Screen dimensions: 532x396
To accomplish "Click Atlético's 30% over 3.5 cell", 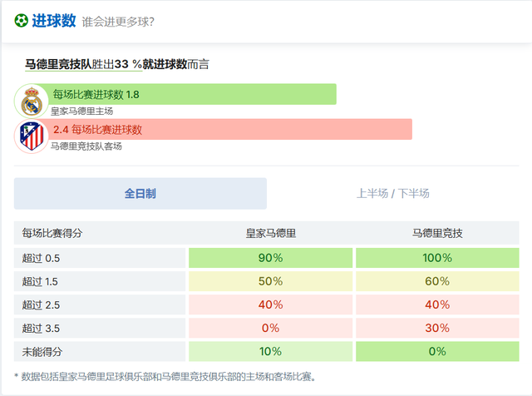I will [437, 328].
